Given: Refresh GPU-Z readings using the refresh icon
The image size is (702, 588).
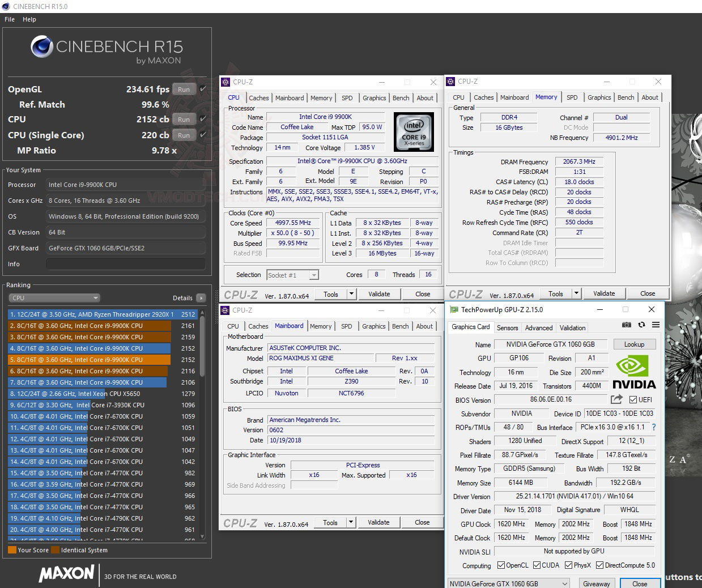Looking at the screenshot, I should 641,325.
